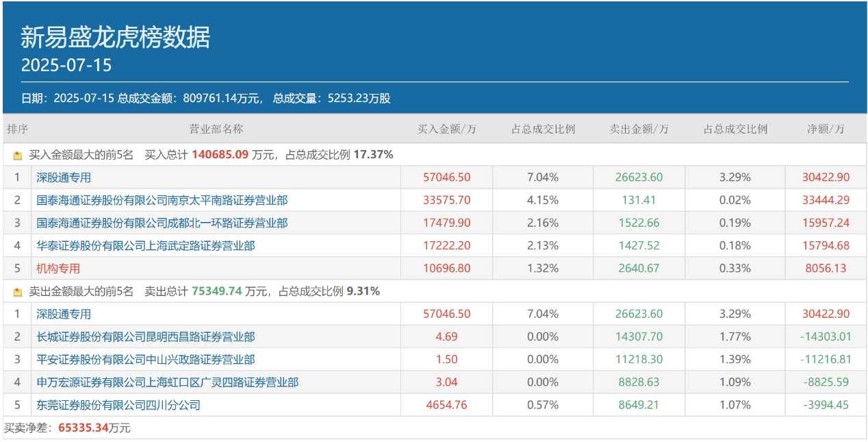Viewport: 868px width, 442px height.
Task: Click the 卖出金额/万 column header
Action: pos(639,129)
